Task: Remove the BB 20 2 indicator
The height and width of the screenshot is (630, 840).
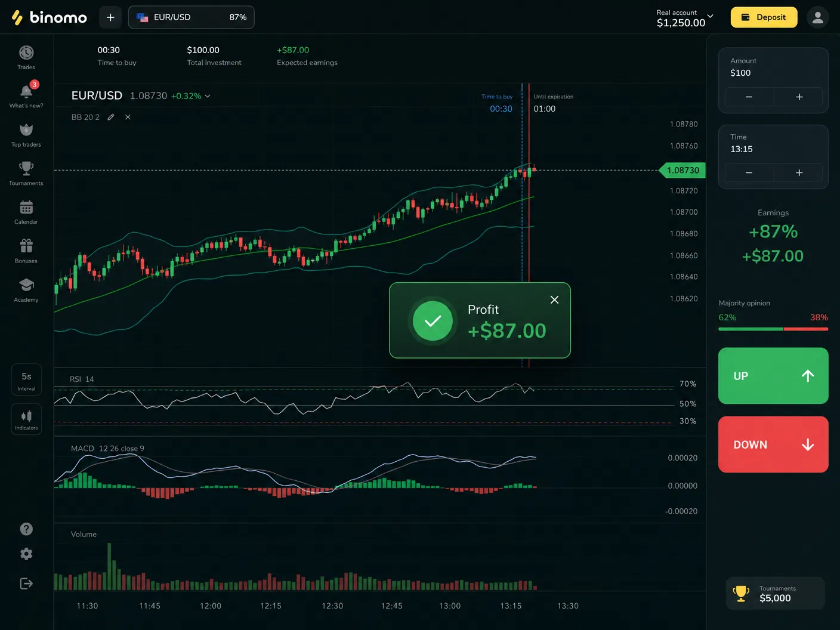Action: click(x=128, y=117)
